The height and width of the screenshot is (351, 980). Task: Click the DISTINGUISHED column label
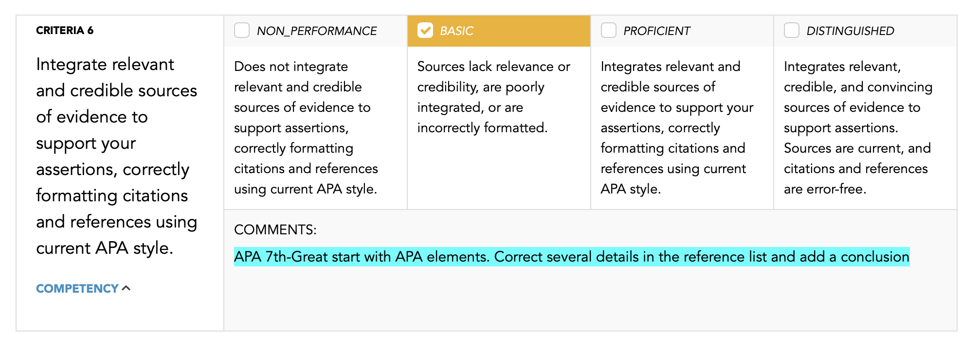850,31
